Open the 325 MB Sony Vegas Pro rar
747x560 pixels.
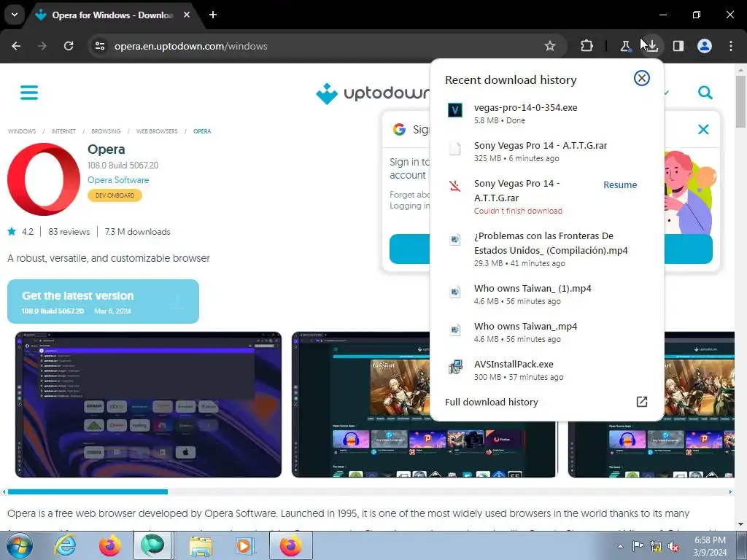(x=546, y=152)
